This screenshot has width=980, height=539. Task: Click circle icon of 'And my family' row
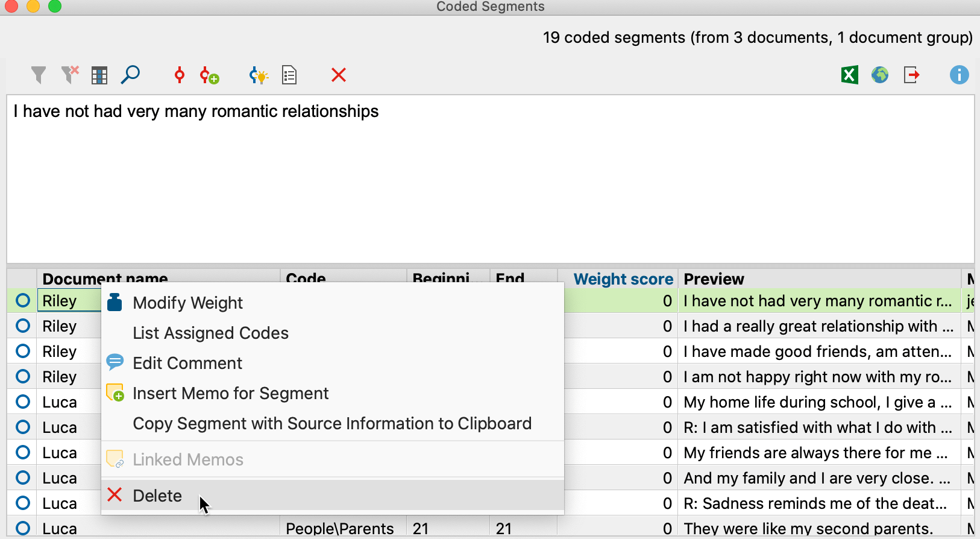(23, 478)
